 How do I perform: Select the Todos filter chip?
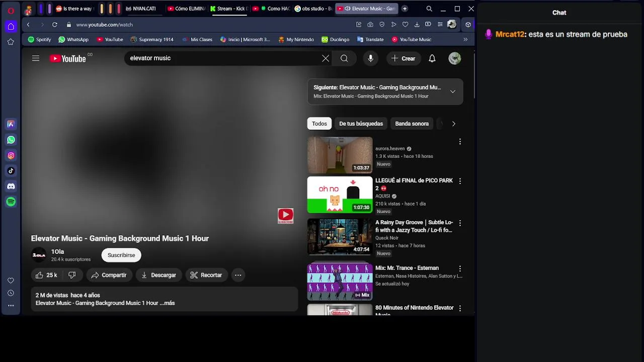tap(319, 124)
